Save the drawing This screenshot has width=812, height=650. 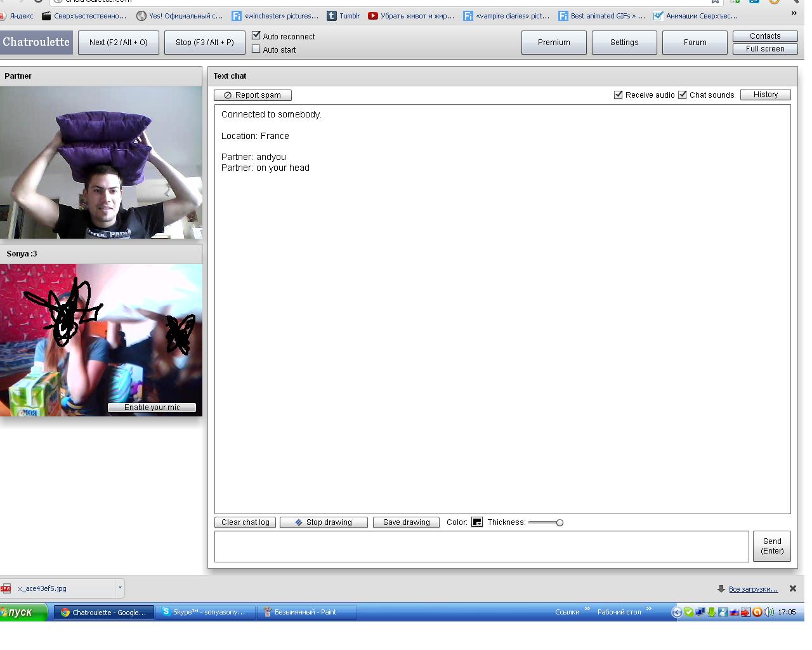[406, 522]
